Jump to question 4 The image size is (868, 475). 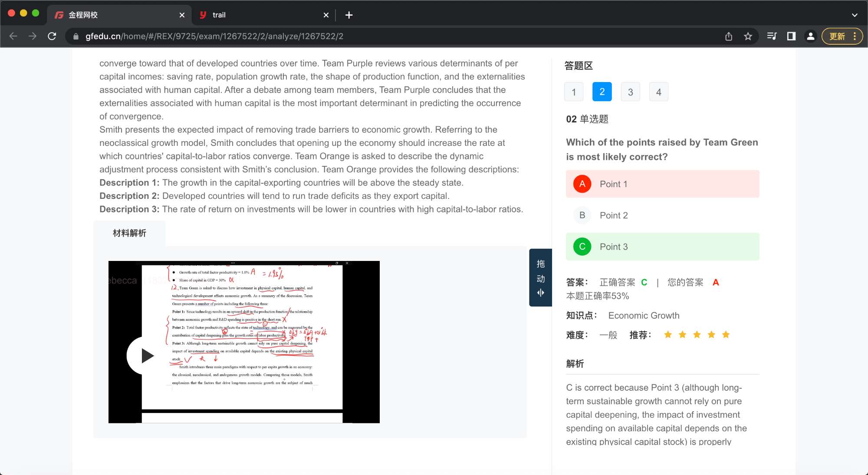coord(658,92)
